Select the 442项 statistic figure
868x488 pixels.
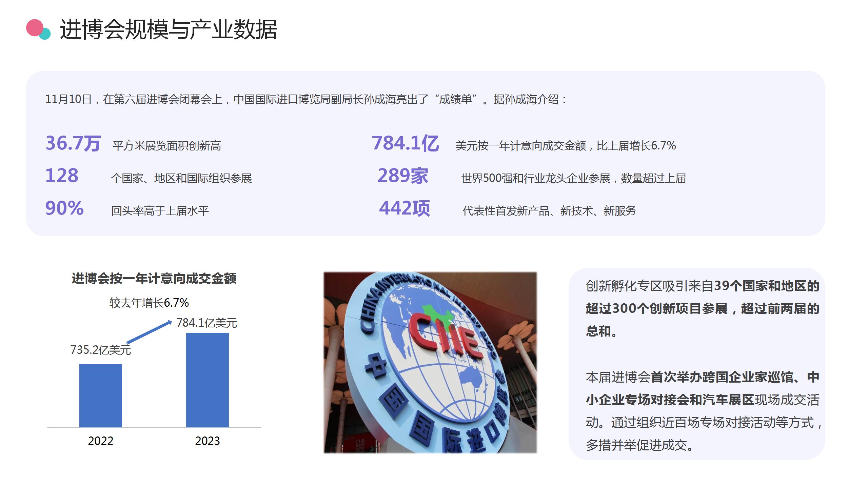405,208
